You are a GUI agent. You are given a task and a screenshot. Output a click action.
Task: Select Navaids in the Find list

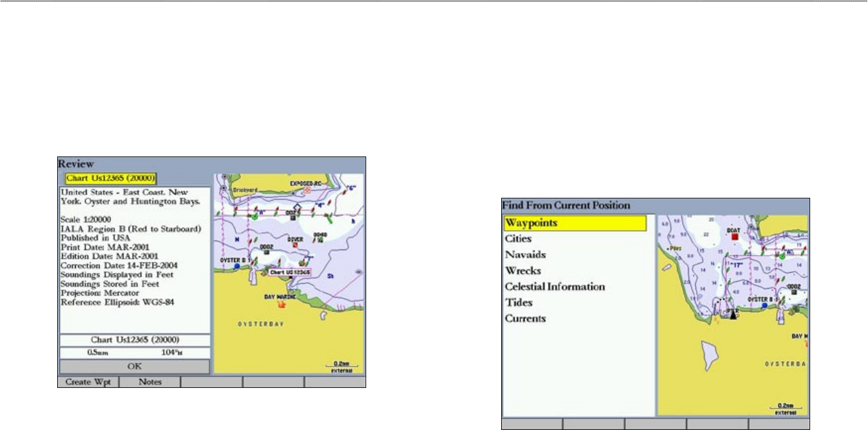(525, 255)
